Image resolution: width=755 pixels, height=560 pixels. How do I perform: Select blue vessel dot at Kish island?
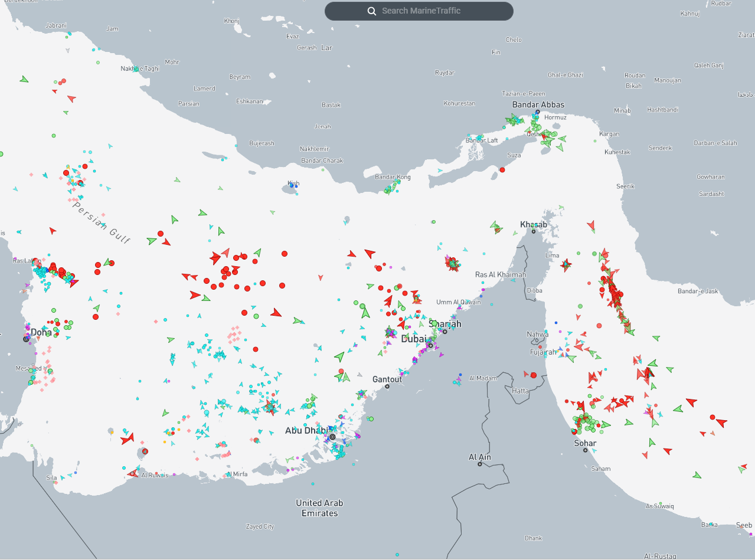coord(290,185)
